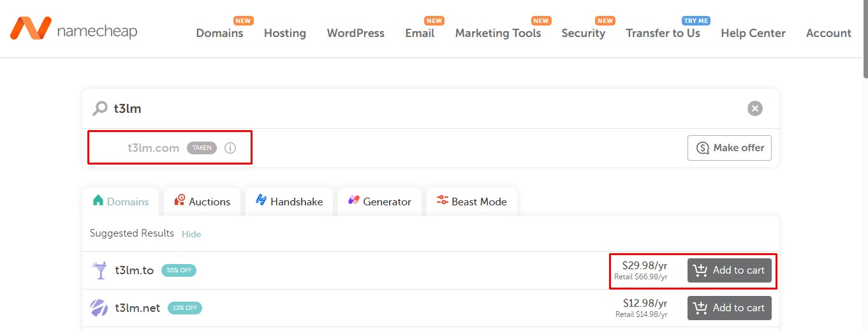
Task: Add t3lm.to to cart
Action: click(729, 270)
